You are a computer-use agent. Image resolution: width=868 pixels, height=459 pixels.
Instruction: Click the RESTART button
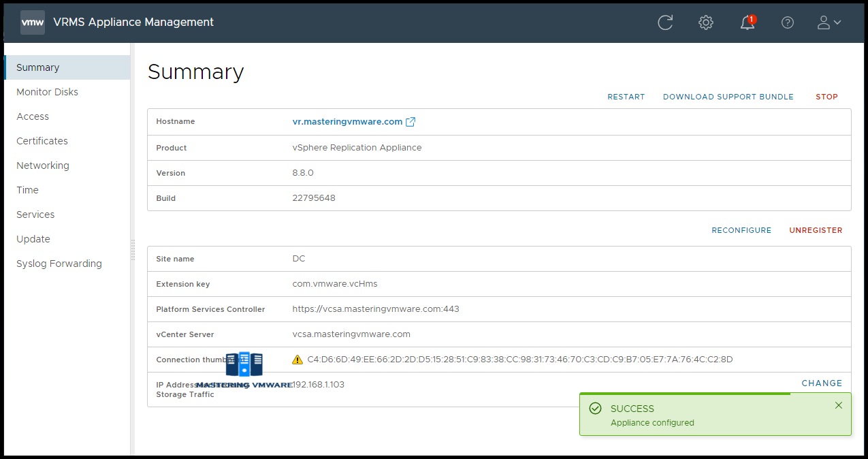[626, 97]
